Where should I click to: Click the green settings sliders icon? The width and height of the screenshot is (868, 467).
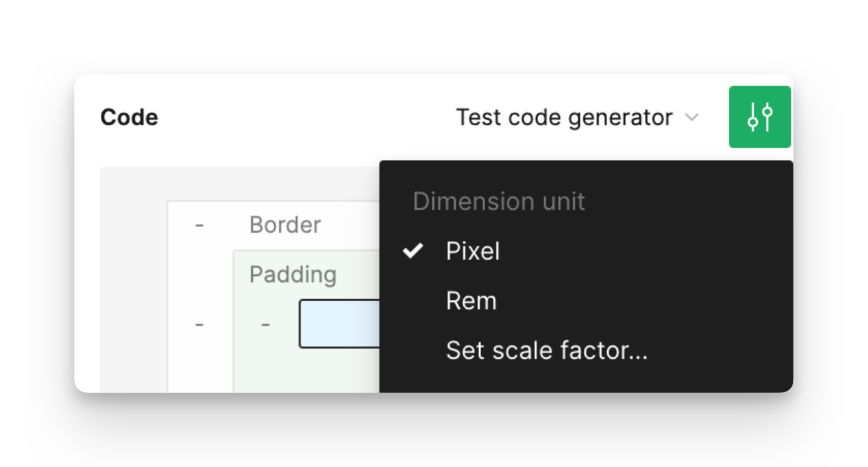(x=760, y=117)
